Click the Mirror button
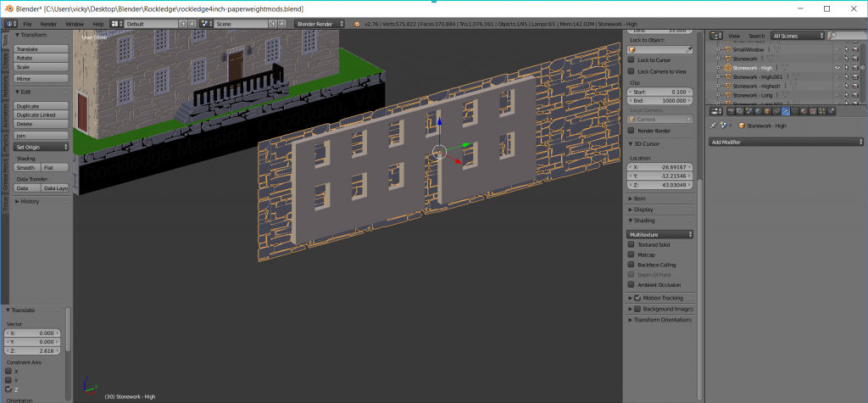868x403 pixels. coord(42,79)
